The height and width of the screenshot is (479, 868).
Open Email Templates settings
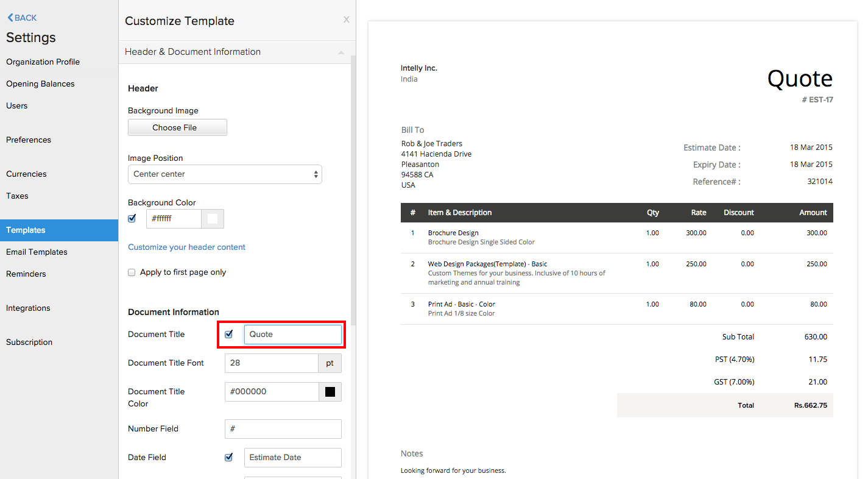click(x=37, y=252)
